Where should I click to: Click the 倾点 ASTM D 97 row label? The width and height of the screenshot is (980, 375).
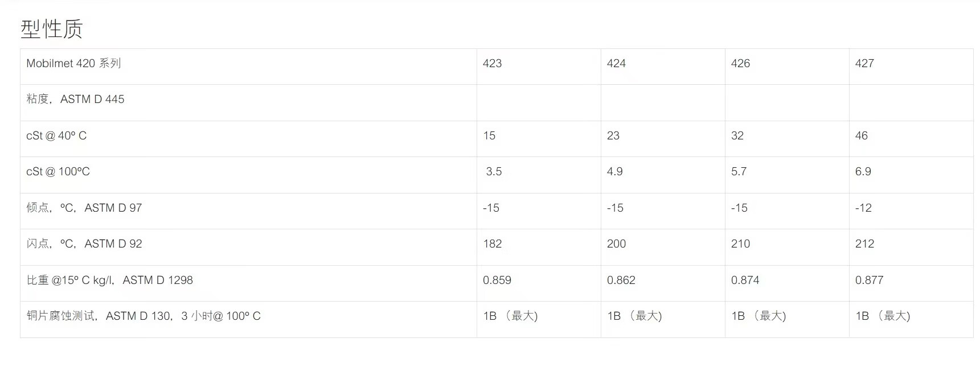pyautogui.click(x=84, y=208)
